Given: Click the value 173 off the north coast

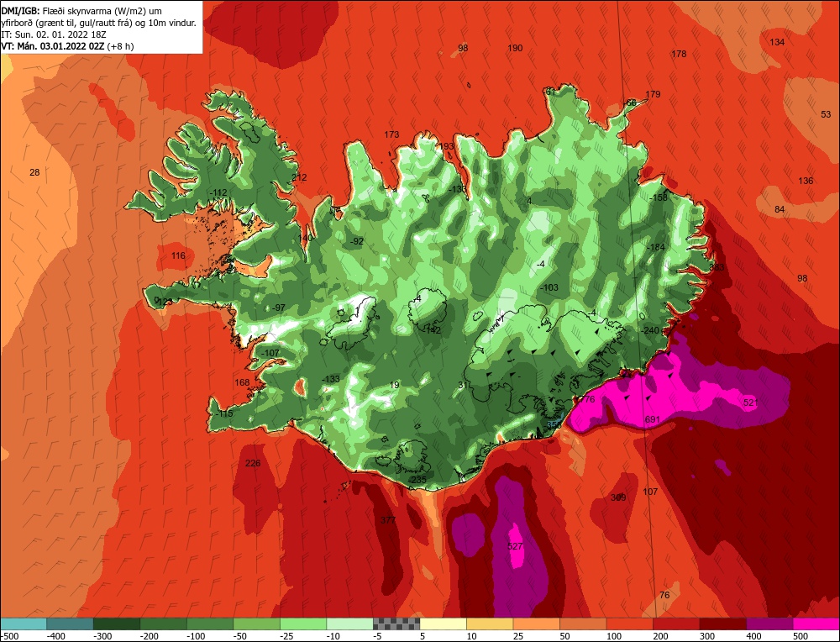Looking at the screenshot, I should pyautogui.click(x=391, y=134).
